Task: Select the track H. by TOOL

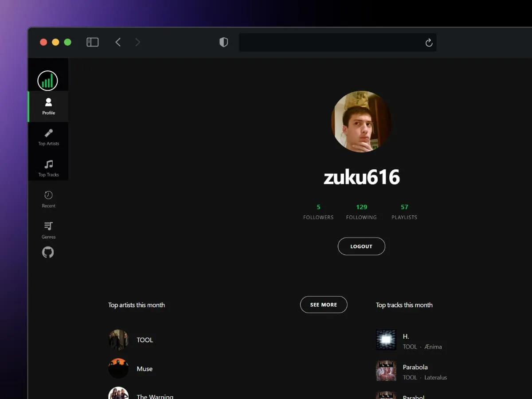Action: (406, 336)
